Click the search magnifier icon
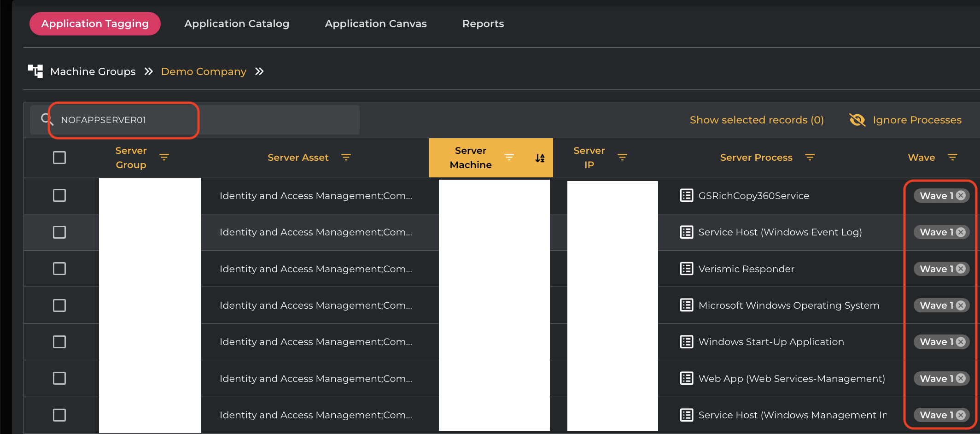 [x=47, y=119]
